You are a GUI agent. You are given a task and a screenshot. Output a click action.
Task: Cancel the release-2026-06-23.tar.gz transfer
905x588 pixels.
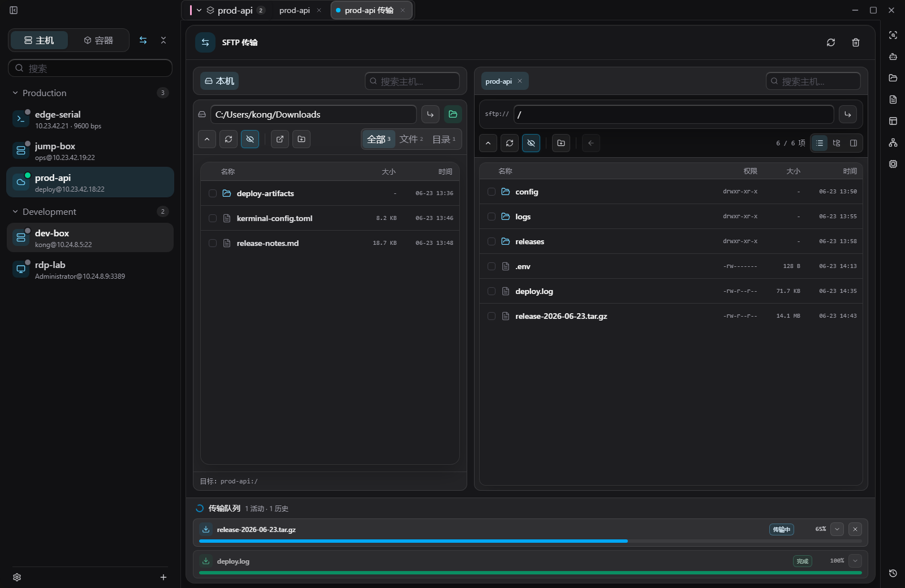point(855,529)
